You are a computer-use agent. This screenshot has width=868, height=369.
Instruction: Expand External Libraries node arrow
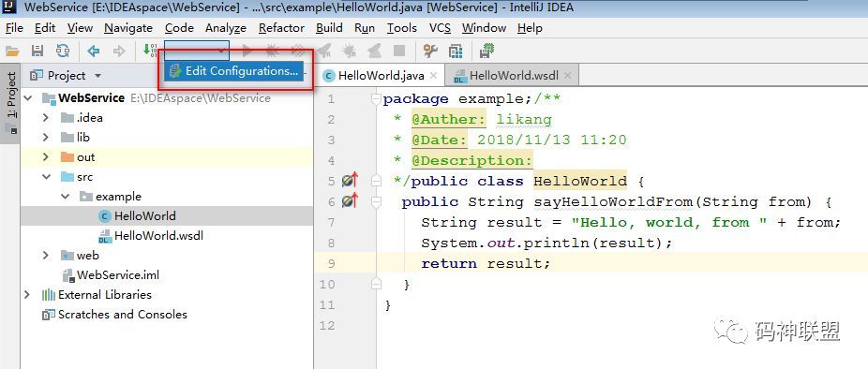[x=27, y=295]
